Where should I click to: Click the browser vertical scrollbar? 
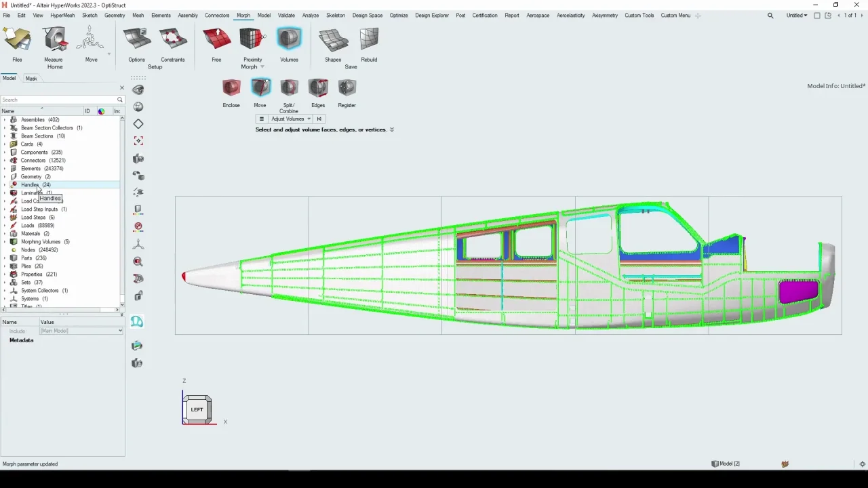[x=122, y=211]
